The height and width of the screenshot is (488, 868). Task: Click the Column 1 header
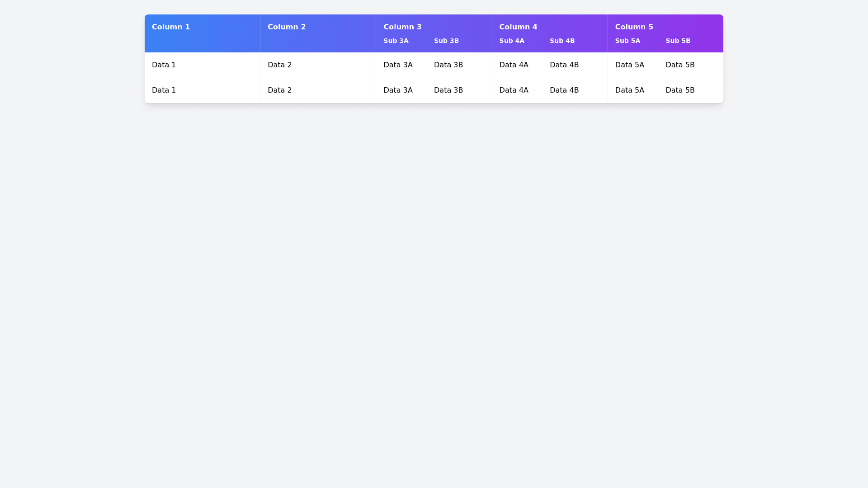click(x=171, y=27)
